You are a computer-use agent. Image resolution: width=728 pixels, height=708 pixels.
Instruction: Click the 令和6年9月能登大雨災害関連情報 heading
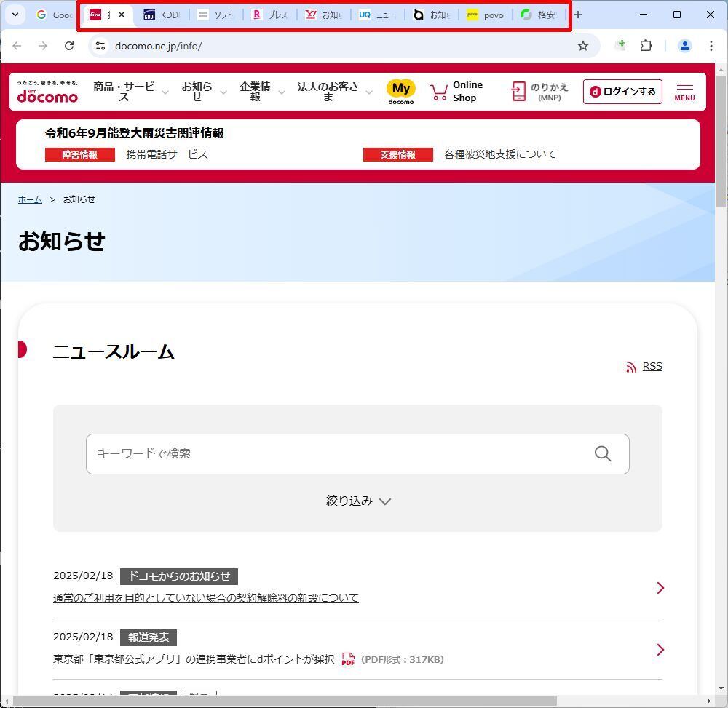coord(135,134)
